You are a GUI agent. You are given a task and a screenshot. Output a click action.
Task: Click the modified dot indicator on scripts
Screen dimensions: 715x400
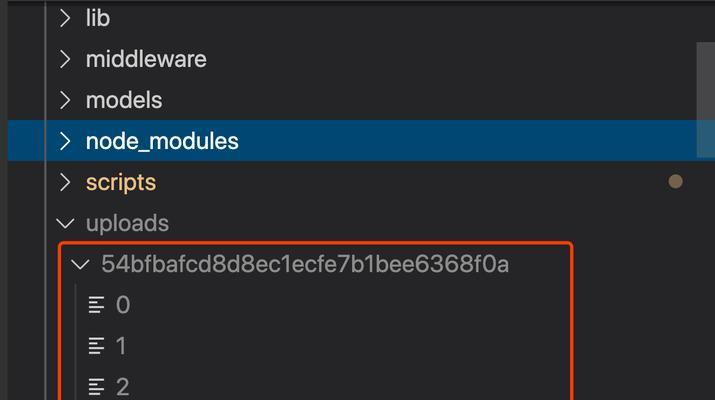(x=675, y=182)
